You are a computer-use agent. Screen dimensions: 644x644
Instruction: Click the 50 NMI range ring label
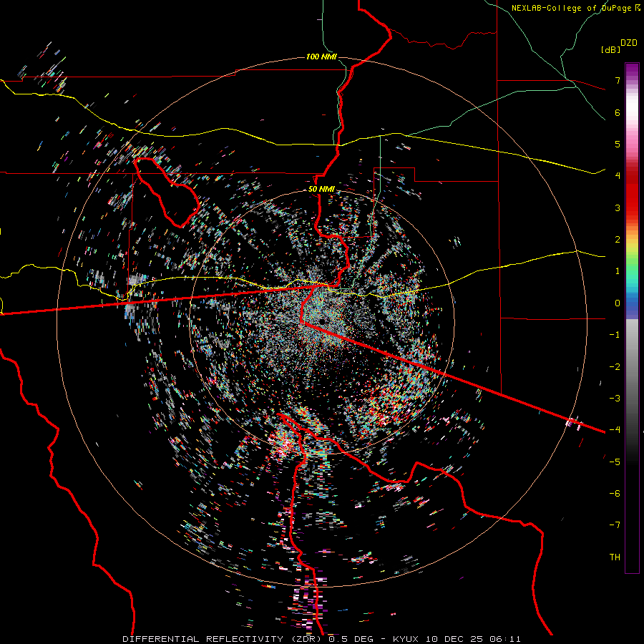point(321,189)
